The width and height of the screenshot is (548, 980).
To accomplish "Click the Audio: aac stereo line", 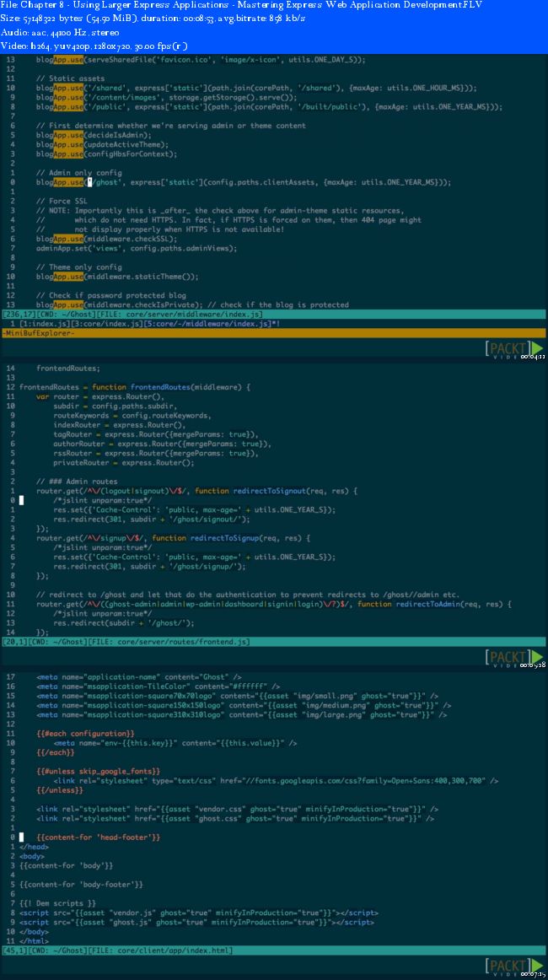I will pos(60,33).
